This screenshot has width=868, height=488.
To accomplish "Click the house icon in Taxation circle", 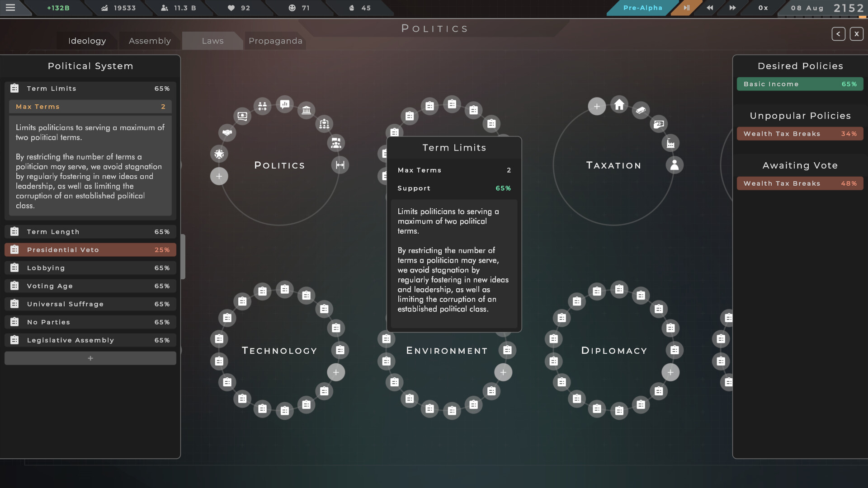I will (619, 104).
